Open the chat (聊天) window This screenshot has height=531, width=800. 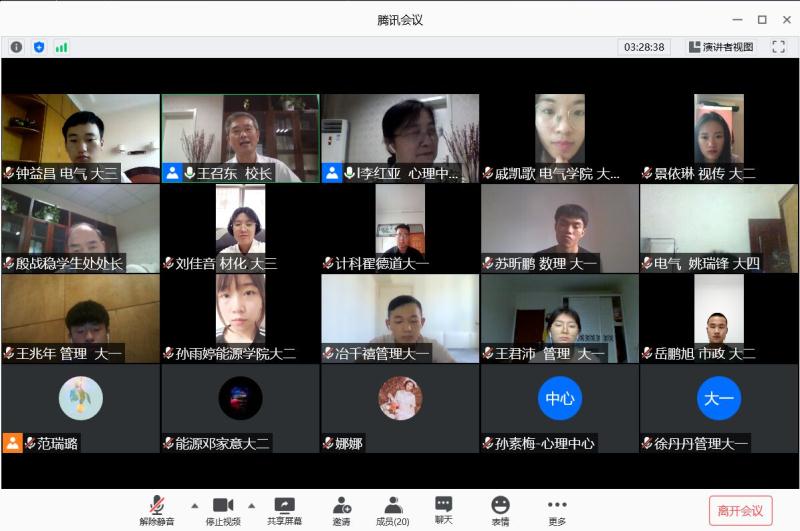tap(444, 510)
